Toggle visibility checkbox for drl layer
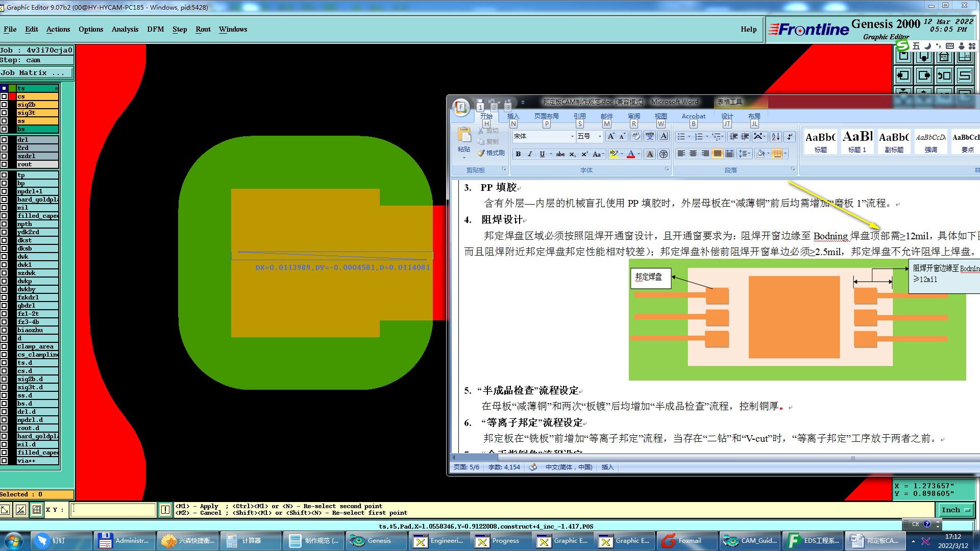The image size is (980, 551). click(x=4, y=140)
